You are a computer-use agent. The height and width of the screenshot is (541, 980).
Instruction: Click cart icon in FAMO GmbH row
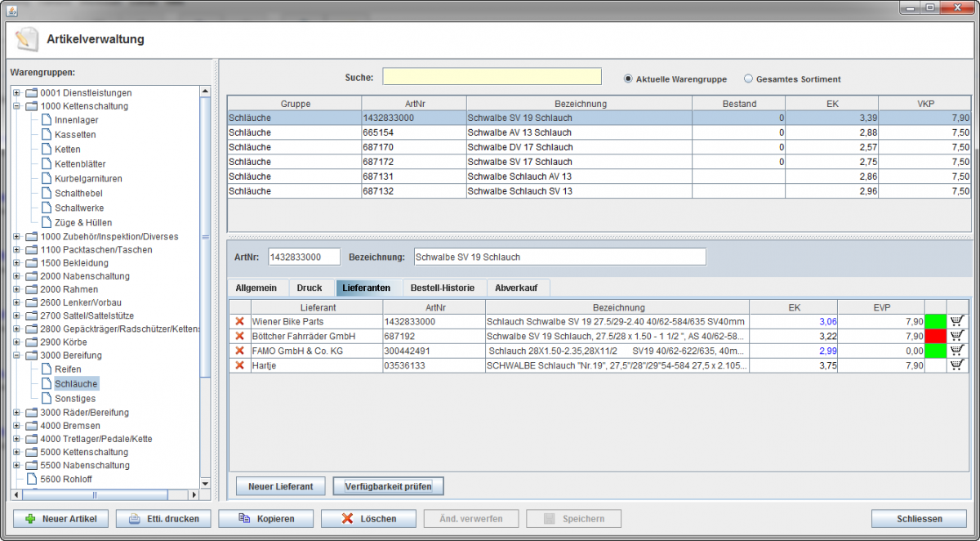point(956,351)
